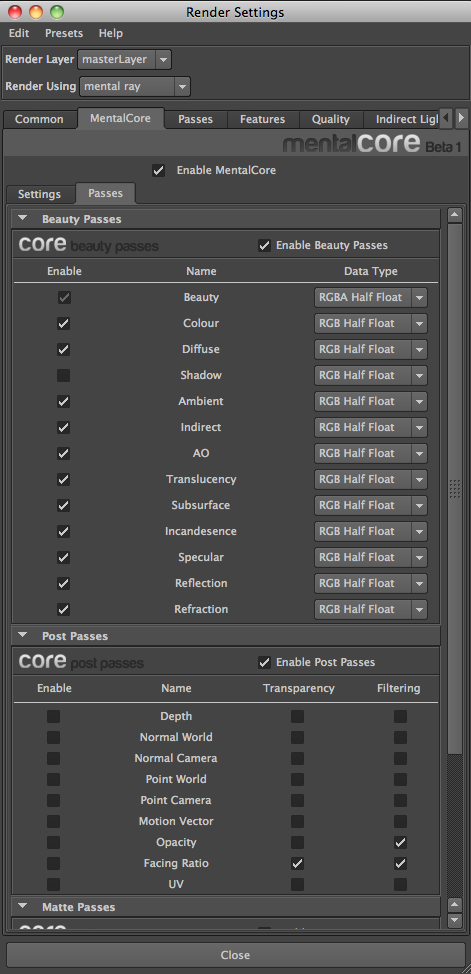Toggle Filtering for Facing Ratio
471x974 pixels.
400,863
